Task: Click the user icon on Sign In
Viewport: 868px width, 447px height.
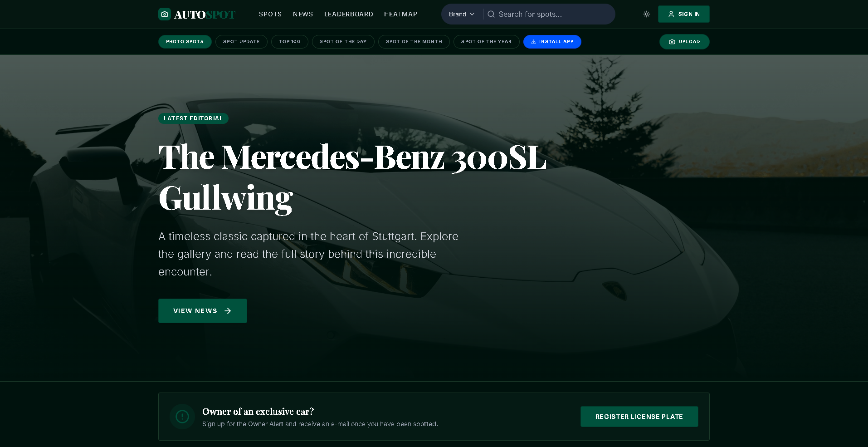Action: [671, 14]
